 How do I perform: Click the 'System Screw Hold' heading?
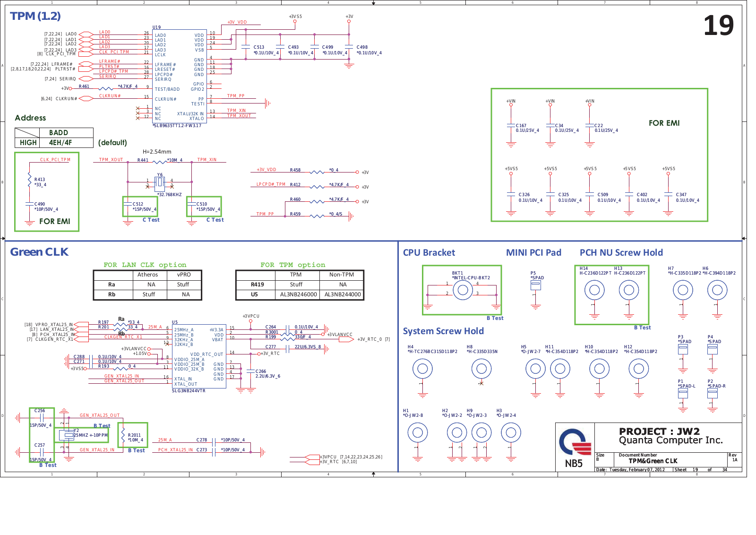pyautogui.click(x=443, y=331)
